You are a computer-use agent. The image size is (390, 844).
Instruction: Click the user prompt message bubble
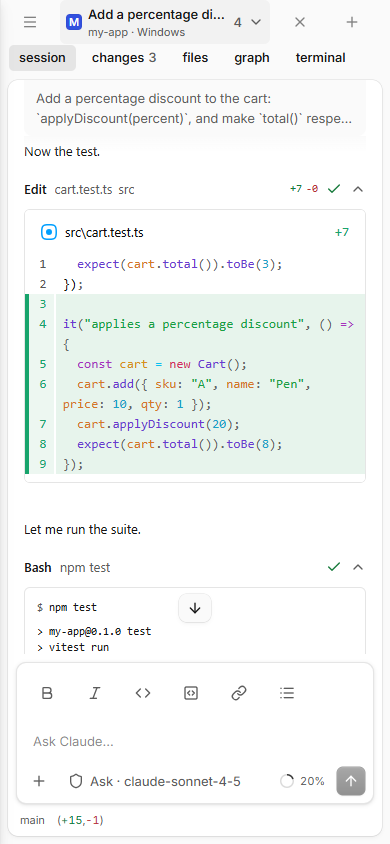(195, 109)
